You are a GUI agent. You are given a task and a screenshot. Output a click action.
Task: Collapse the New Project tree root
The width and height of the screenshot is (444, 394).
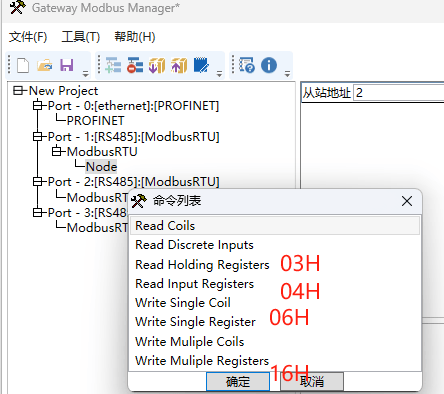pyautogui.click(x=18, y=91)
